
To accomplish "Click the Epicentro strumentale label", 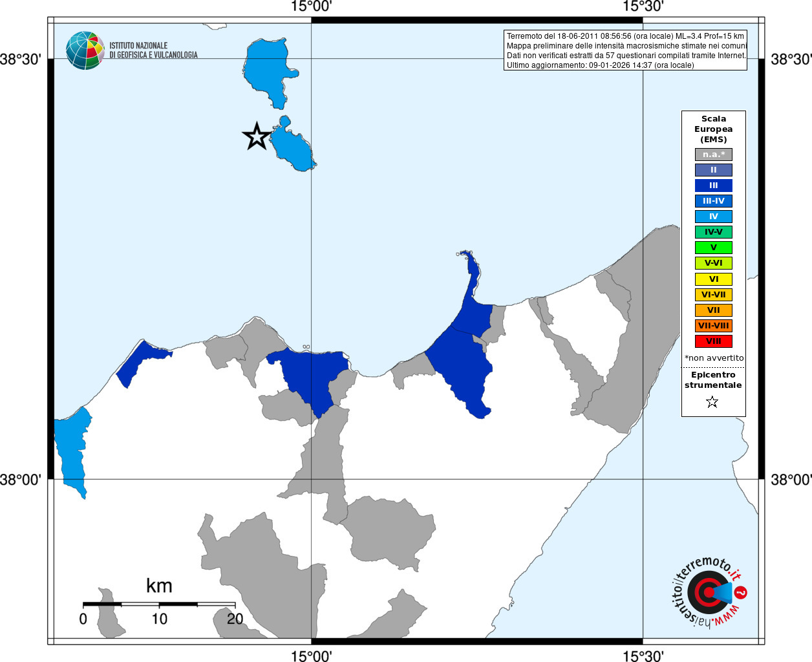I will 713,380.
